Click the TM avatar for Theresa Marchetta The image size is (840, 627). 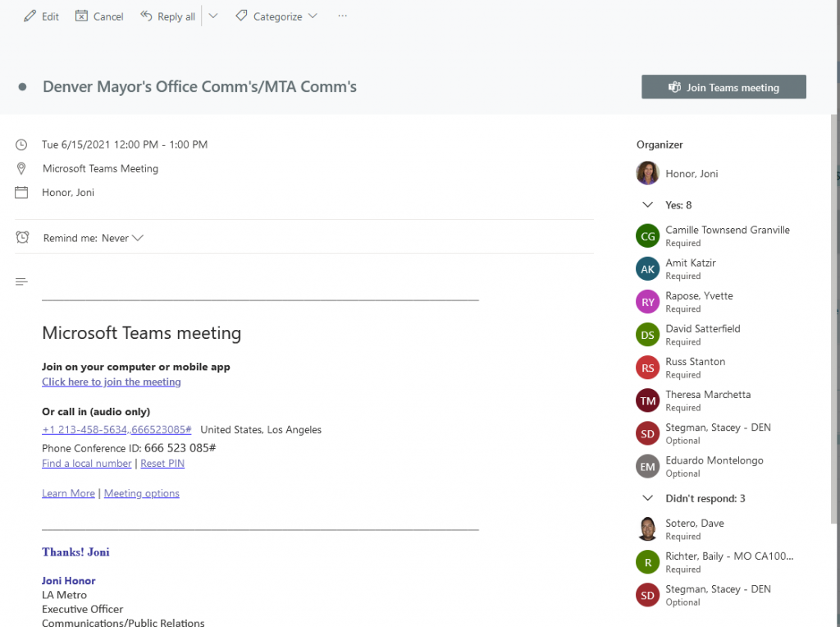(648, 400)
